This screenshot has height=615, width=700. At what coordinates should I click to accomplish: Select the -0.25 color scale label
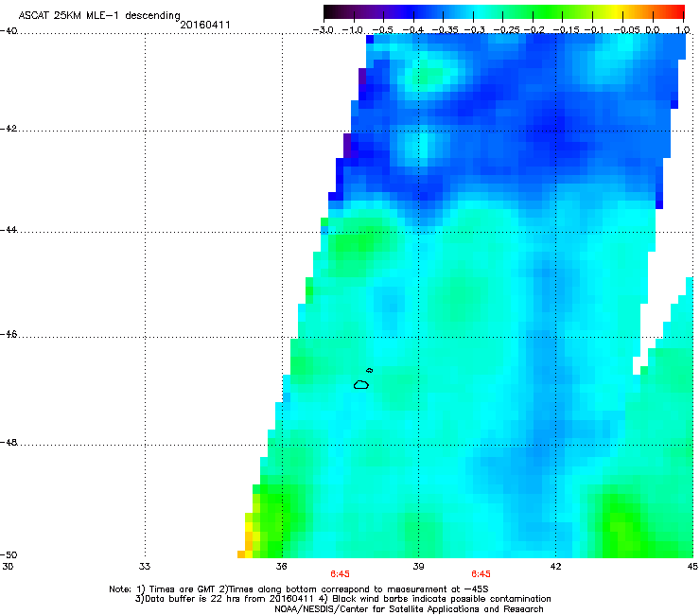pyautogui.click(x=506, y=30)
